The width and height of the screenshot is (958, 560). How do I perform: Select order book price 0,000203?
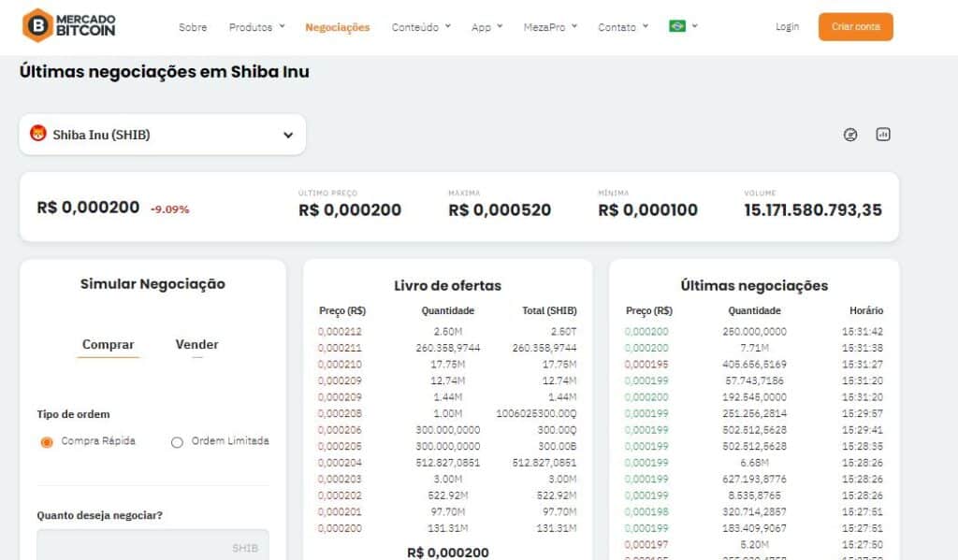tap(340, 480)
